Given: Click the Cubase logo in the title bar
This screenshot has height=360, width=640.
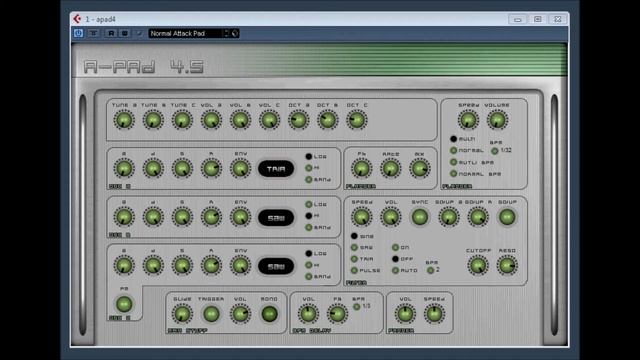Looking at the screenshot, I should click(77, 19).
